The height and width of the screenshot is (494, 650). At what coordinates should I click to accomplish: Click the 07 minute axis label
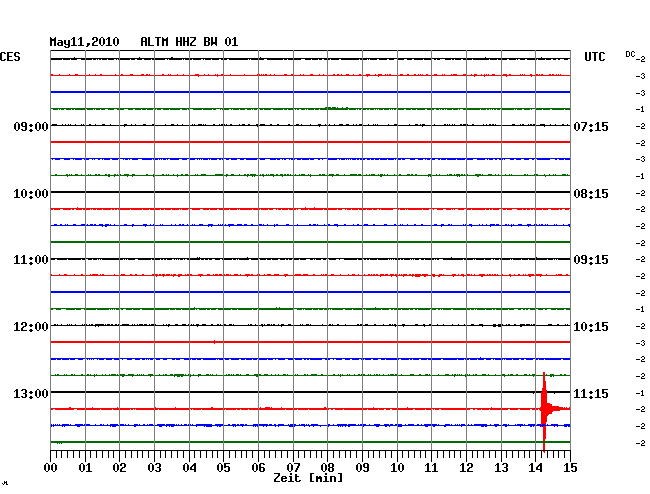click(293, 468)
